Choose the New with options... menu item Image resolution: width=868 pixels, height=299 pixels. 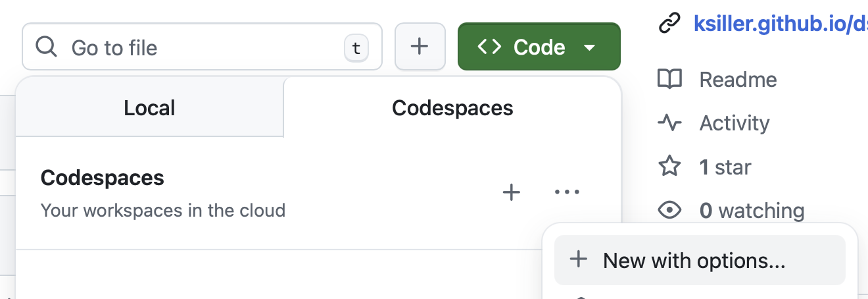(694, 261)
